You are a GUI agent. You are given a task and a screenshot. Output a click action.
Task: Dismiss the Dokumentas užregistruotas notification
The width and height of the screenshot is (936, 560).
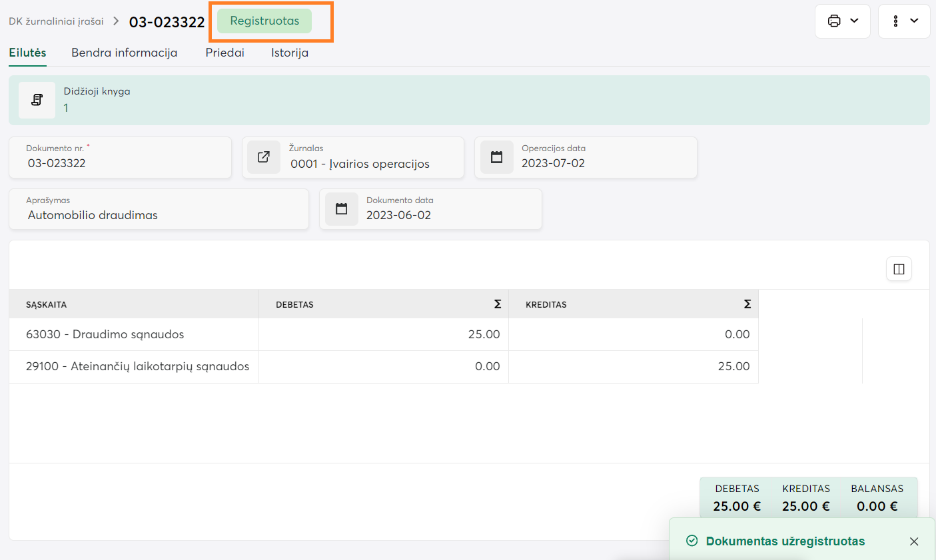pyautogui.click(x=914, y=541)
